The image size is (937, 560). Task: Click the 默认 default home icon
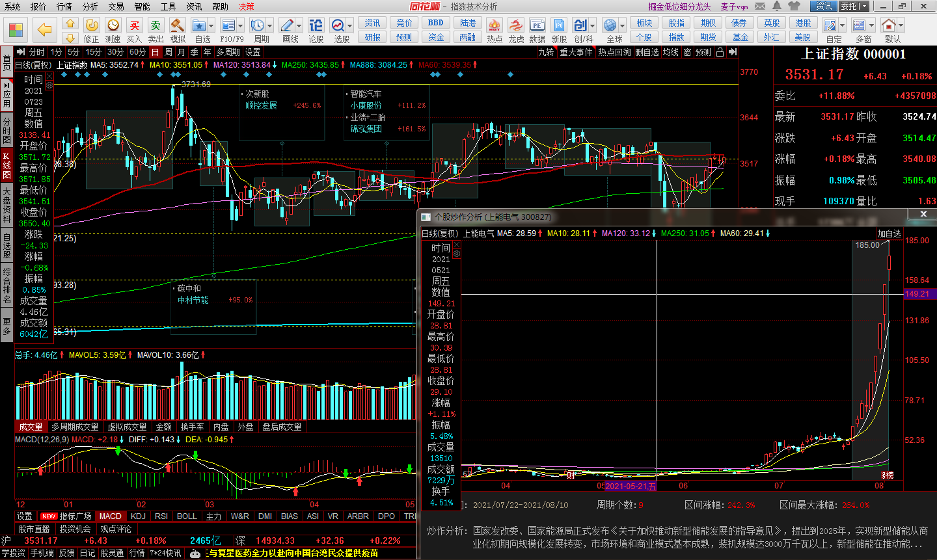[x=889, y=25]
